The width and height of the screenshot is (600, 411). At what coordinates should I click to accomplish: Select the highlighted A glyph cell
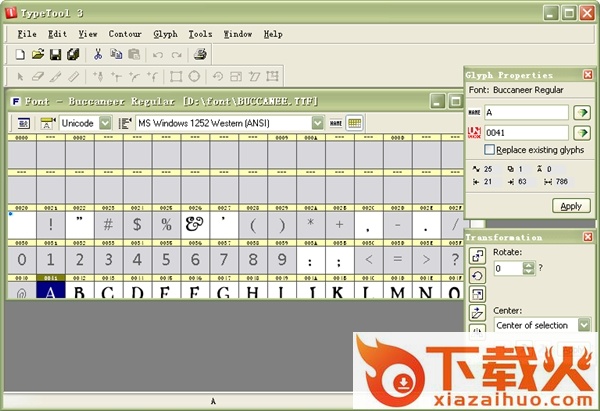(x=51, y=290)
